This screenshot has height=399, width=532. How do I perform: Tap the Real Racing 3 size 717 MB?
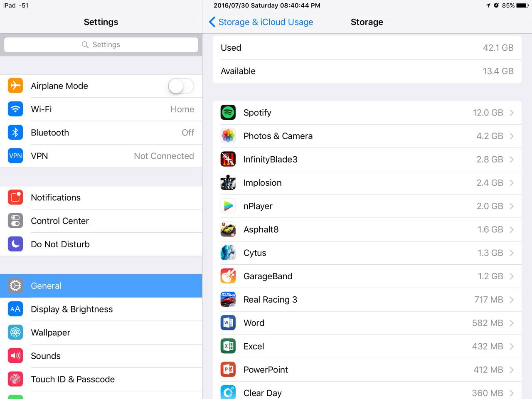[x=489, y=299]
